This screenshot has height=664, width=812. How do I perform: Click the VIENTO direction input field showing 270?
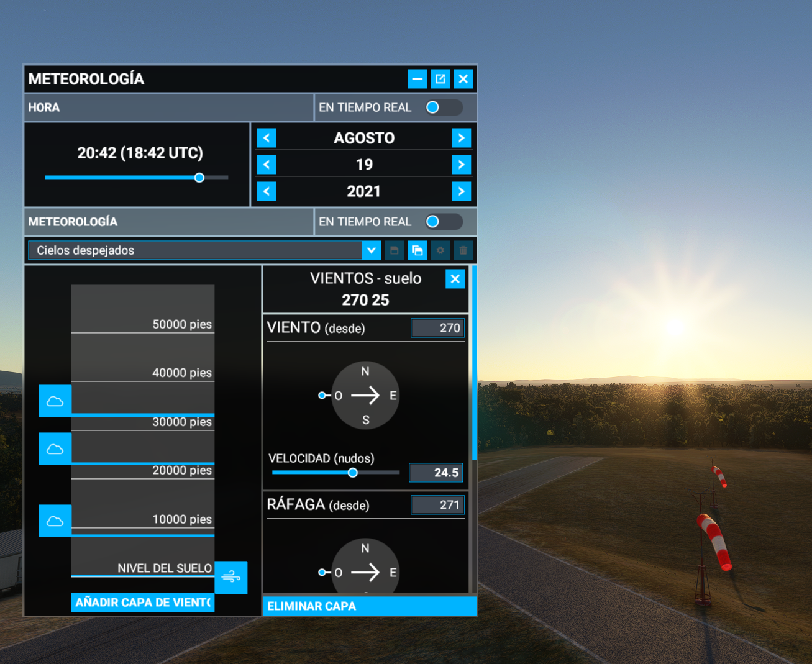[437, 328]
